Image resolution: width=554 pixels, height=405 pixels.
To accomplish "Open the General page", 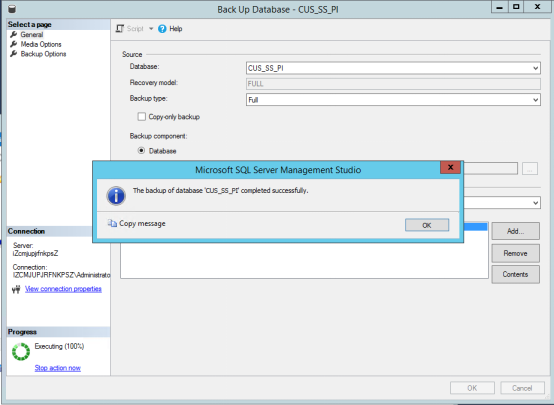I will click(31, 35).
